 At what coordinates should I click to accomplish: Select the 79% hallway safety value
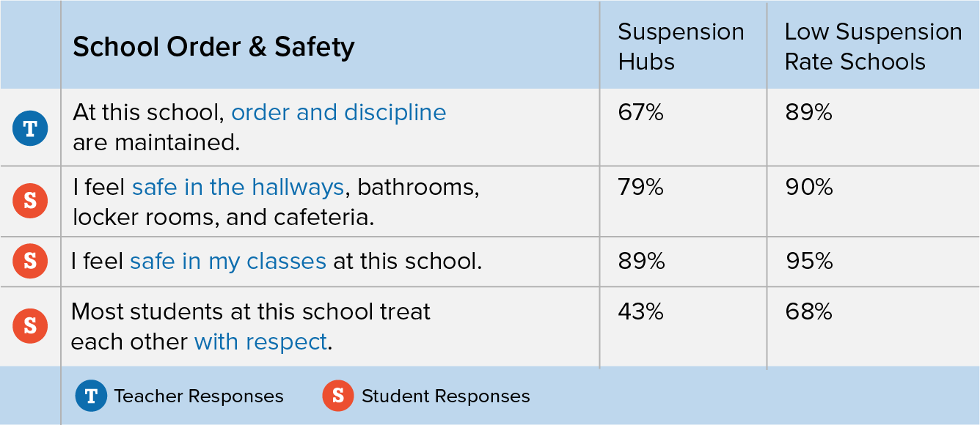[x=640, y=187]
